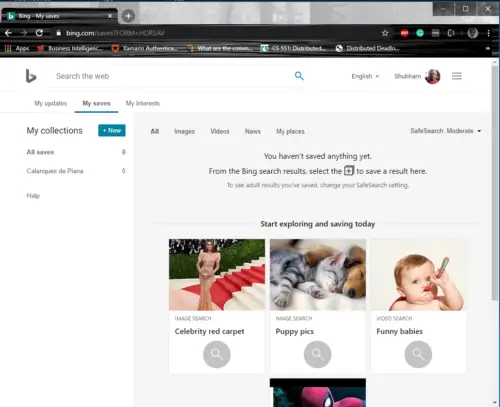Search Celebrity red carpet magnifier button
The height and width of the screenshot is (407, 500).
pos(217,354)
